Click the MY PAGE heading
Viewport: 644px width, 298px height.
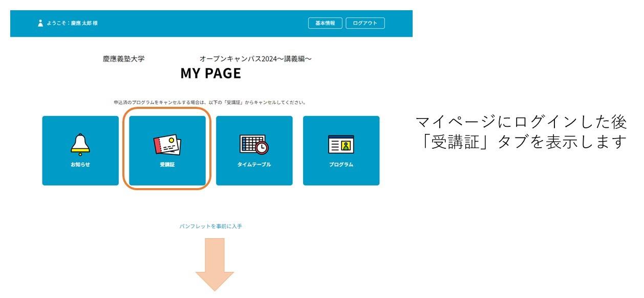tap(210, 74)
